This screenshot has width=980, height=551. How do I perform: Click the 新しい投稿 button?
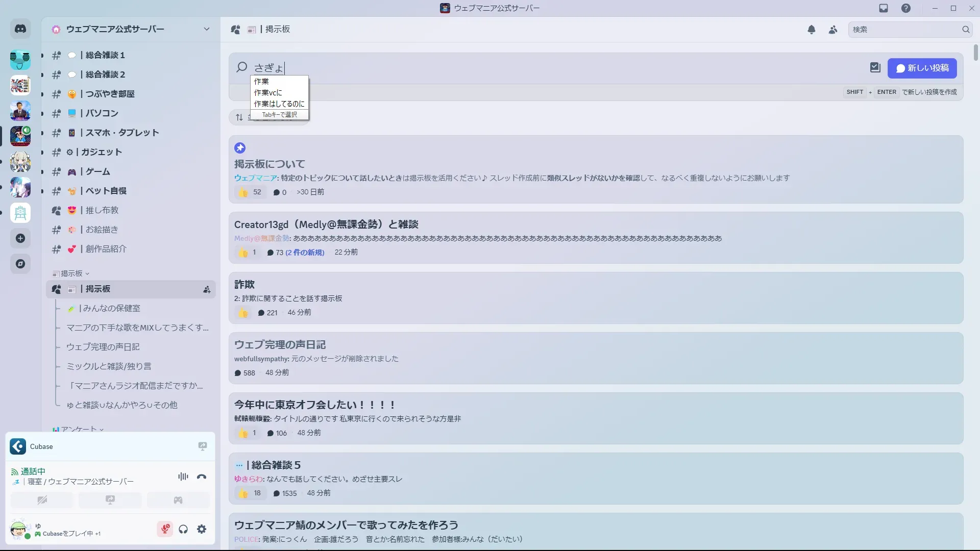click(922, 68)
